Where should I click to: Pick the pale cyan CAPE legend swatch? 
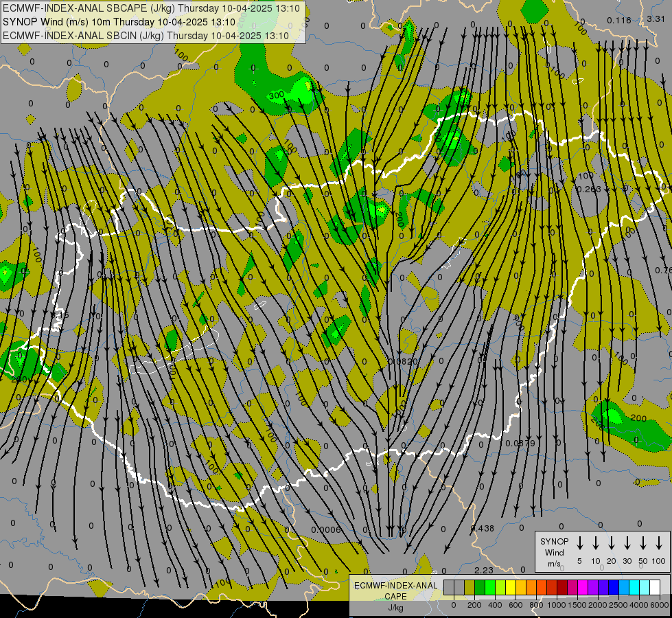point(645,587)
